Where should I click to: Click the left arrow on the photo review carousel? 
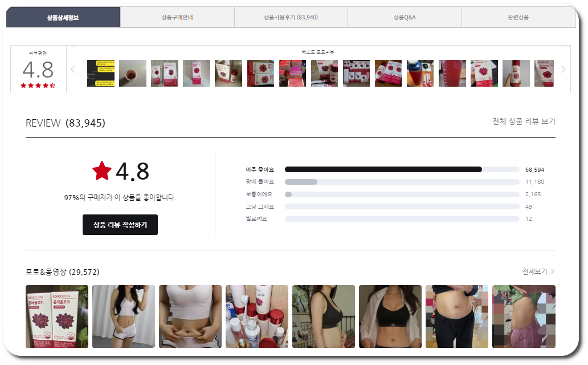72,68
